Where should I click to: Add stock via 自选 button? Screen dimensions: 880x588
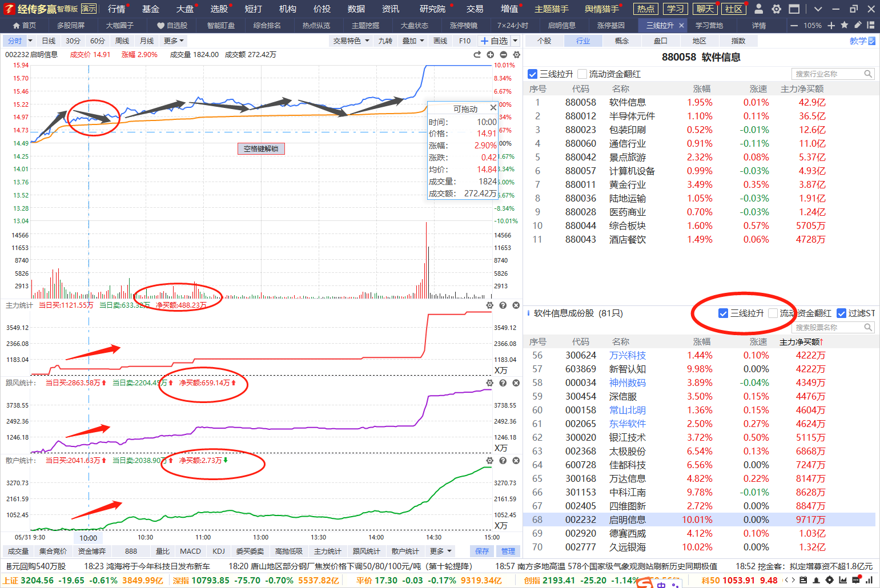[x=494, y=41]
